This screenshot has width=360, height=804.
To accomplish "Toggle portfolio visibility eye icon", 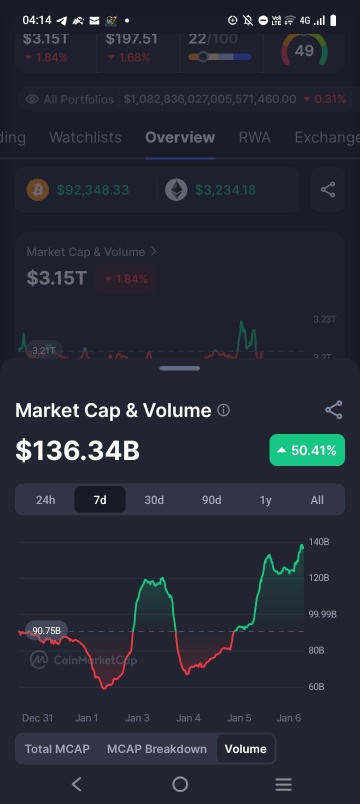I will (x=32, y=99).
